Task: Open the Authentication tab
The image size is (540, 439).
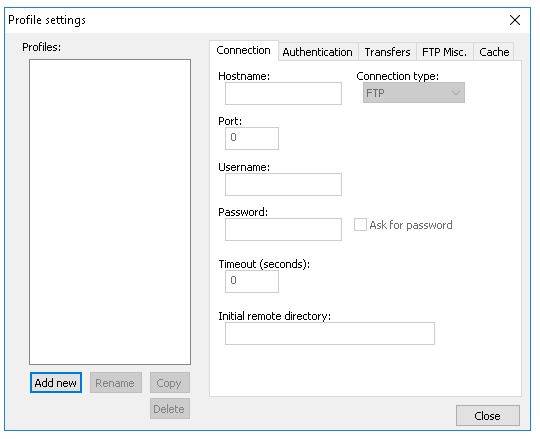Action: 318,52
